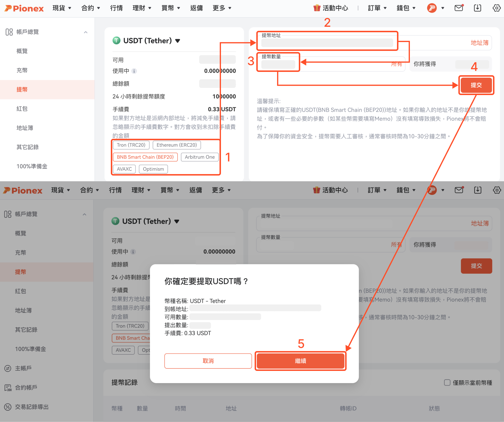Open the USDT (Tether) coin selector in upper screenshot
504x422 pixels.
pos(146,41)
